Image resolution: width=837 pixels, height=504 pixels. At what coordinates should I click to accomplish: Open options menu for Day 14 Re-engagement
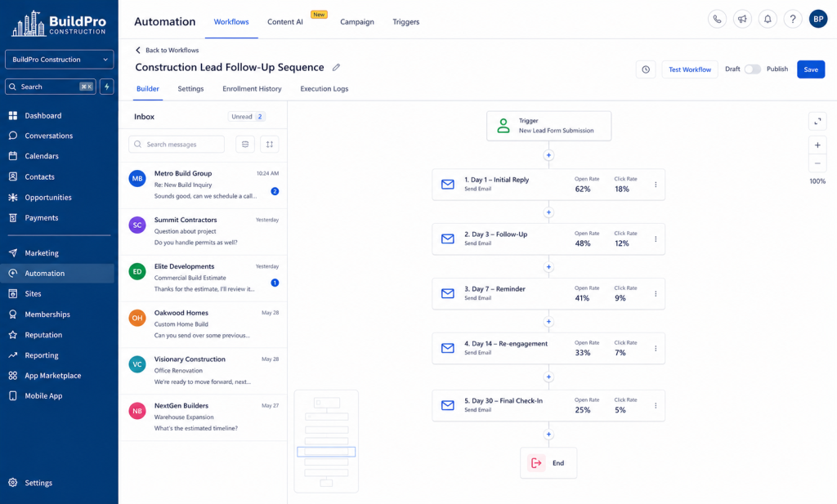[656, 348]
